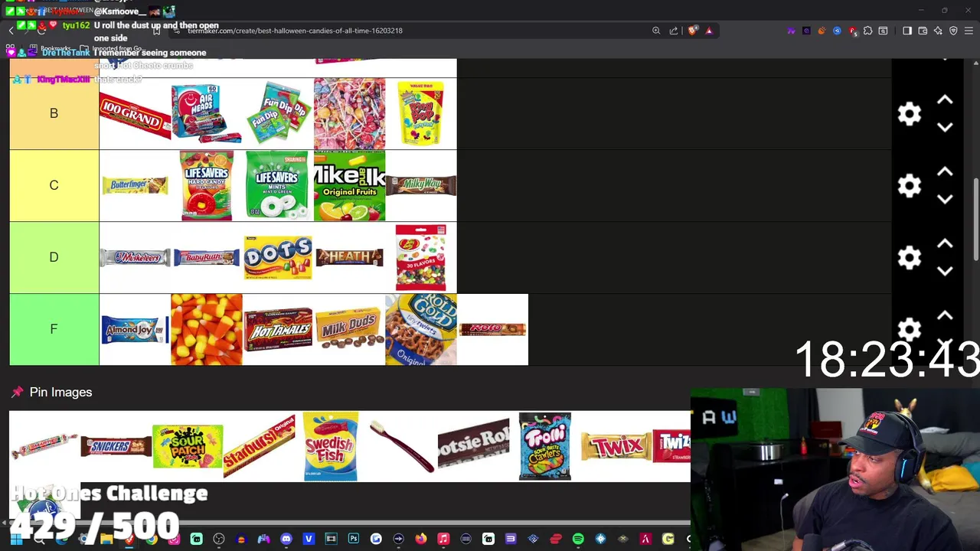The width and height of the screenshot is (980, 551).
Task: Open Brave VPN shield icon
Action: 953,31
